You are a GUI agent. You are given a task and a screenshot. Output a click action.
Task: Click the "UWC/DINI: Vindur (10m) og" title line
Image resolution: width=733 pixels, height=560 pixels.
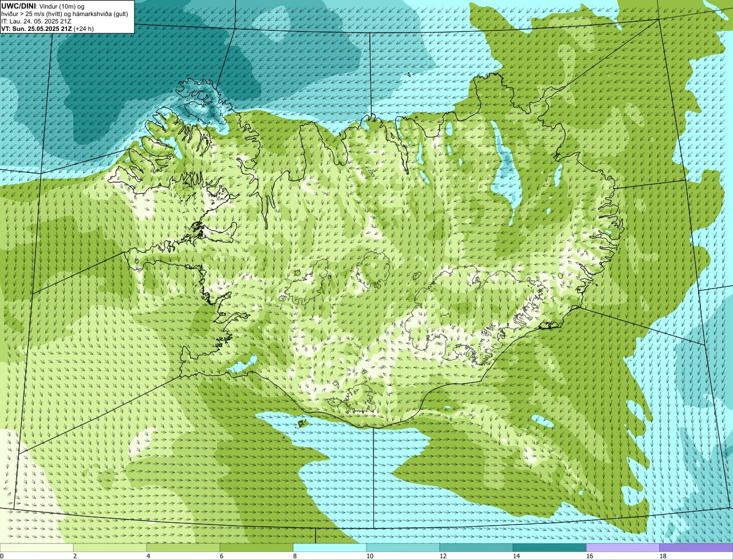click(43, 6)
